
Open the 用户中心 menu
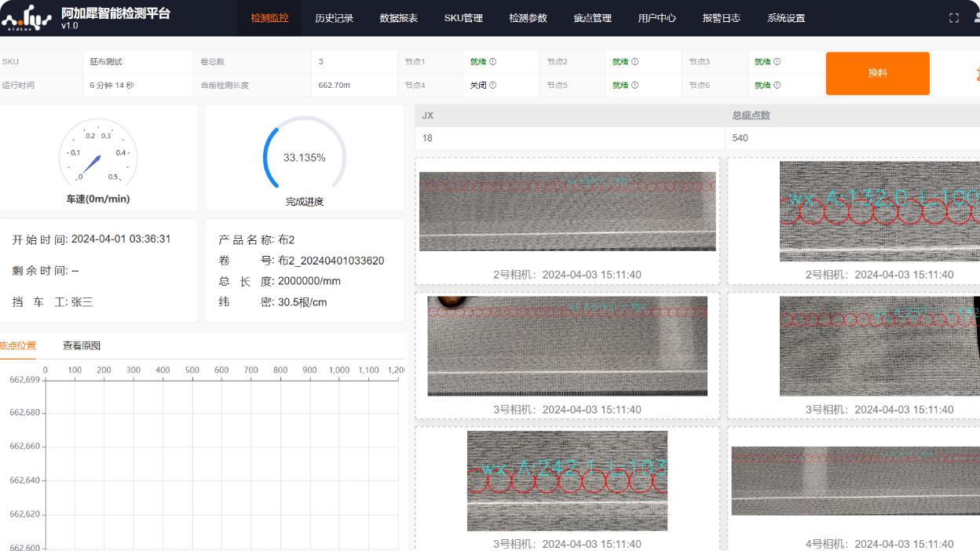[x=656, y=18]
